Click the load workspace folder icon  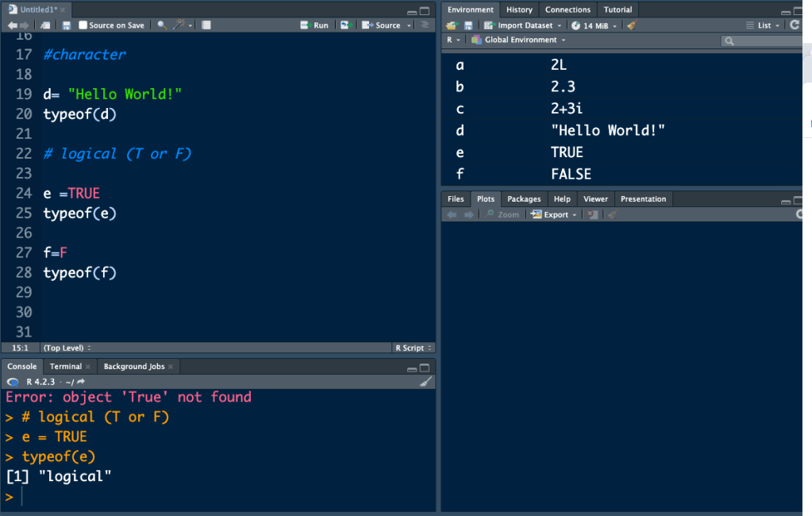click(452, 25)
